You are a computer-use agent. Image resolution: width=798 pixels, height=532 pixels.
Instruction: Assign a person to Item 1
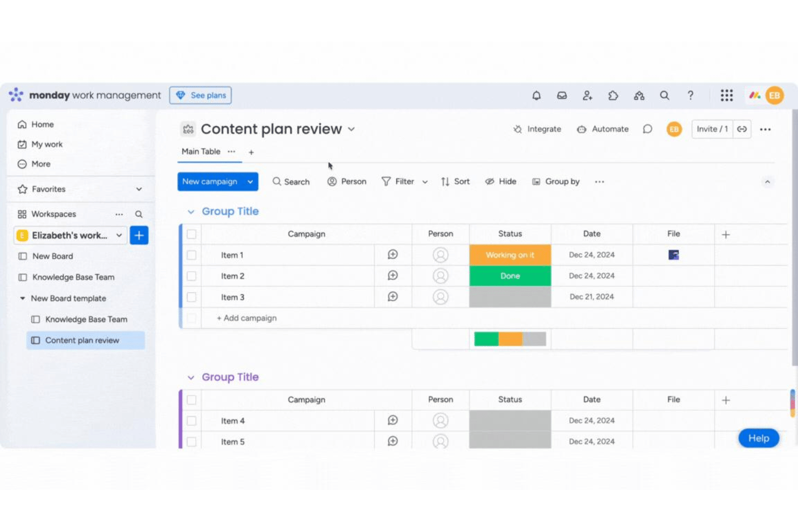click(441, 254)
